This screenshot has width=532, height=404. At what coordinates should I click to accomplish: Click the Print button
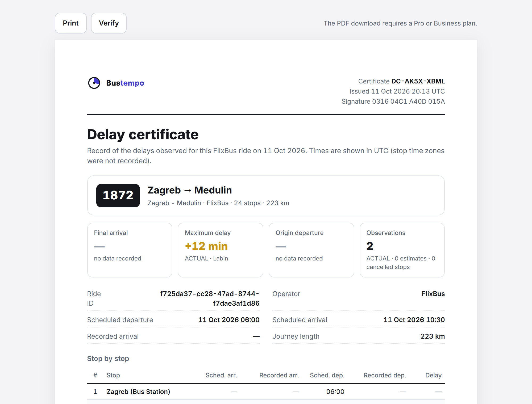[x=71, y=23]
